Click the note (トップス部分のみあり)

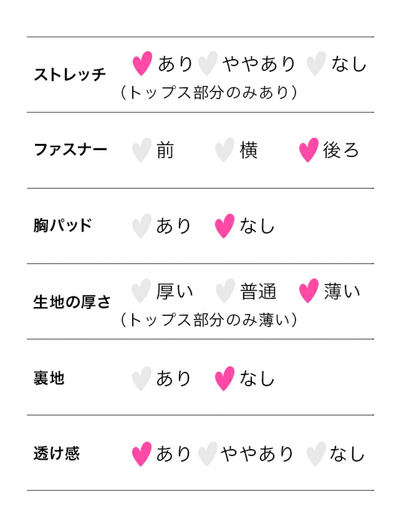[x=208, y=92]
